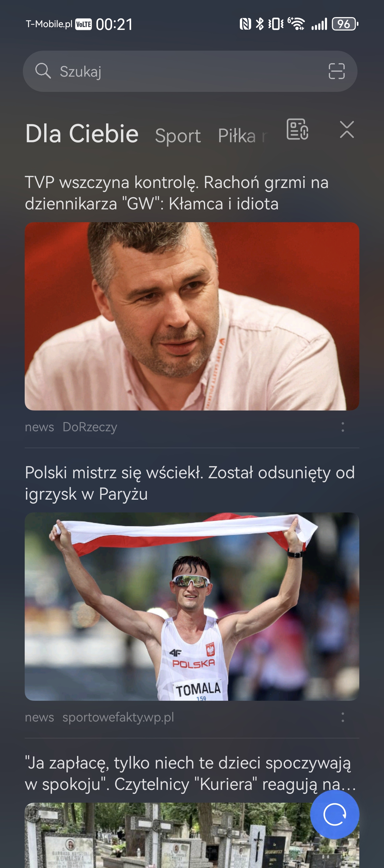Open the scan icon in search bar

(x=336, y=71)
